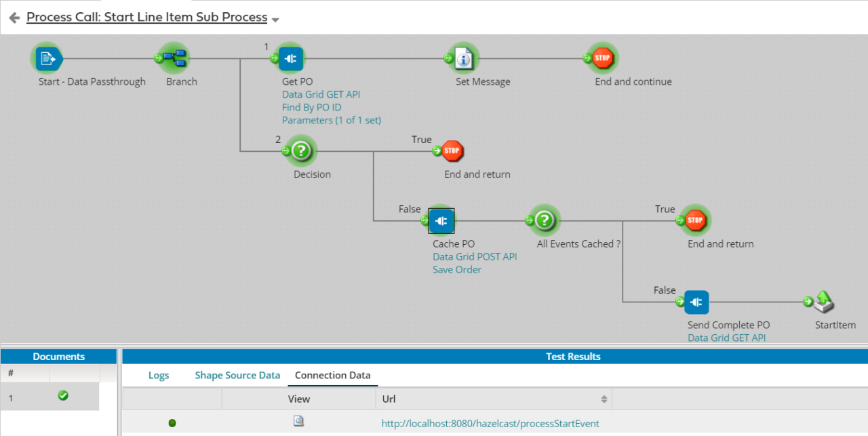Select the Branch shape
Viewport: 868px width, 436px height.
coord(174,58)
